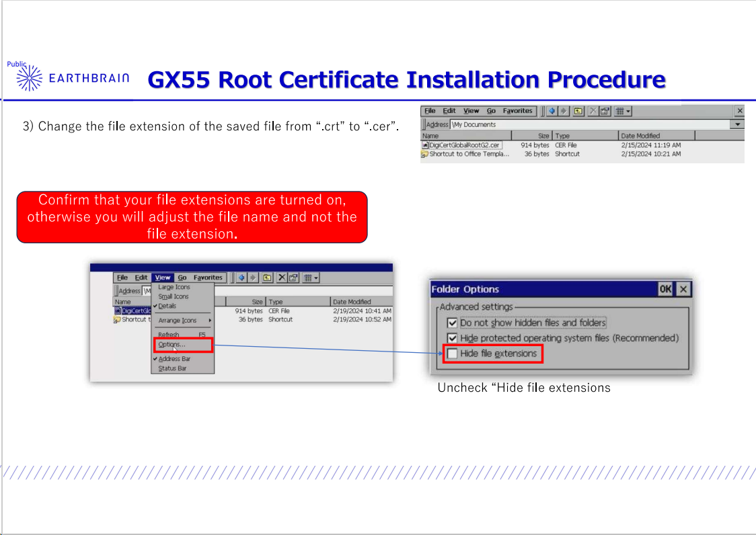
Task: Click Up folder icon in window with open View menu
Action: point(267,278)
